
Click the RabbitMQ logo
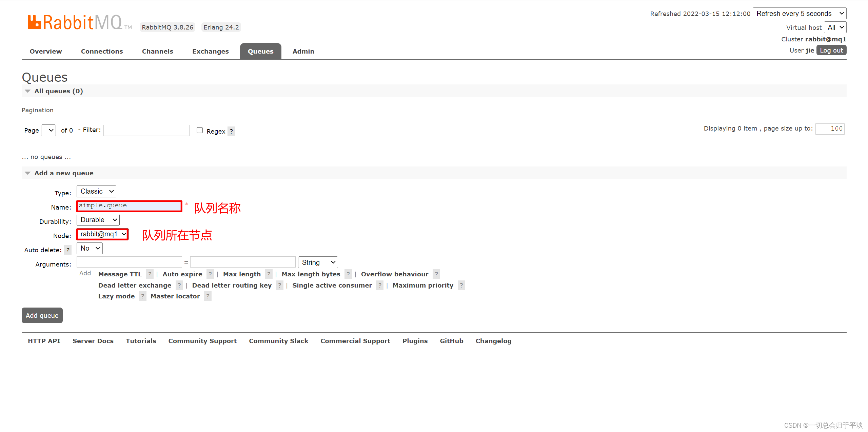75,22
